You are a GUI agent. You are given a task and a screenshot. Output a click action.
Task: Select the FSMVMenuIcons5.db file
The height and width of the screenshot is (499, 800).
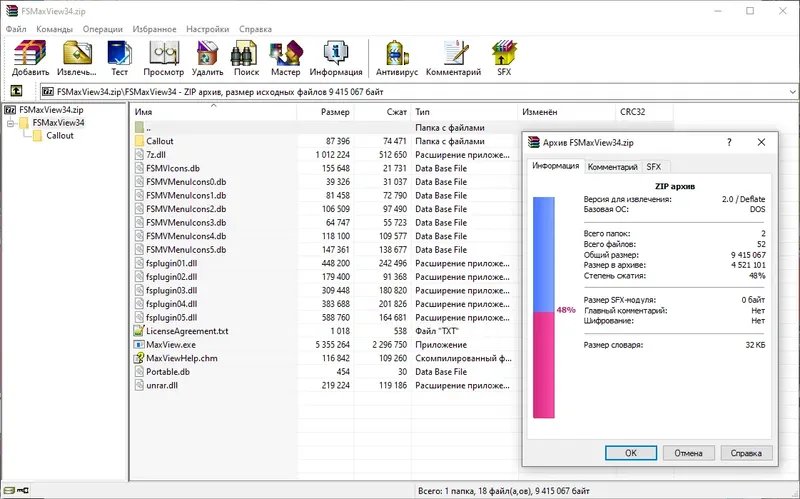coord(186,250)
